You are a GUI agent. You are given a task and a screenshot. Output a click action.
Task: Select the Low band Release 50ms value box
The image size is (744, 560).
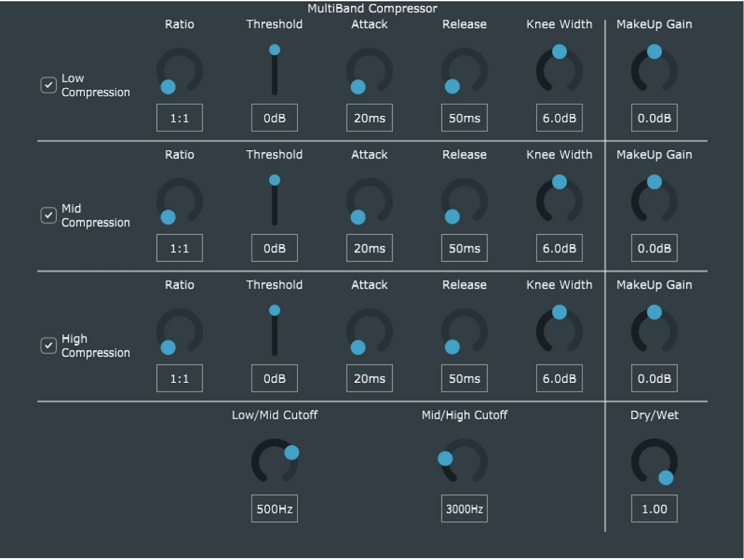pyautogui.click(x=464, y=118)
